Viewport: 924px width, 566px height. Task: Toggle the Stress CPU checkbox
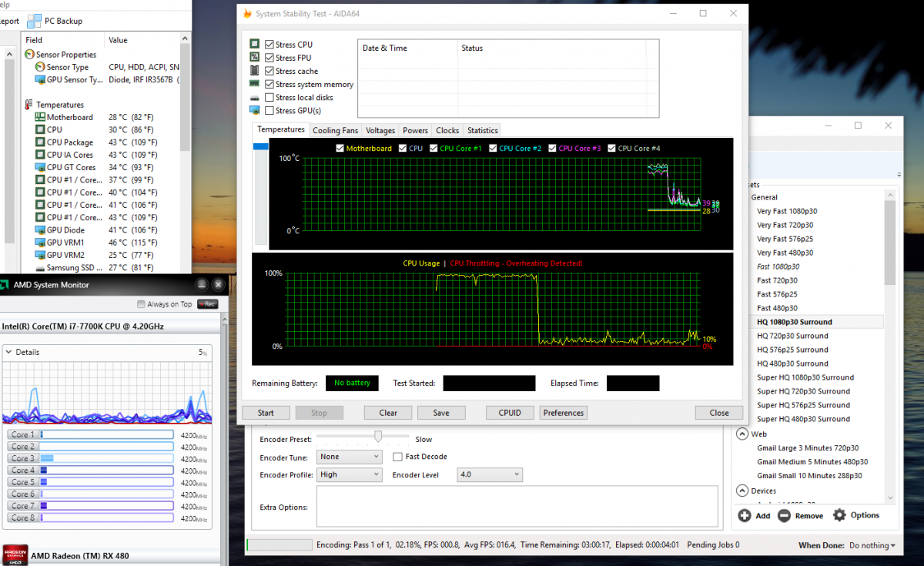269,45
